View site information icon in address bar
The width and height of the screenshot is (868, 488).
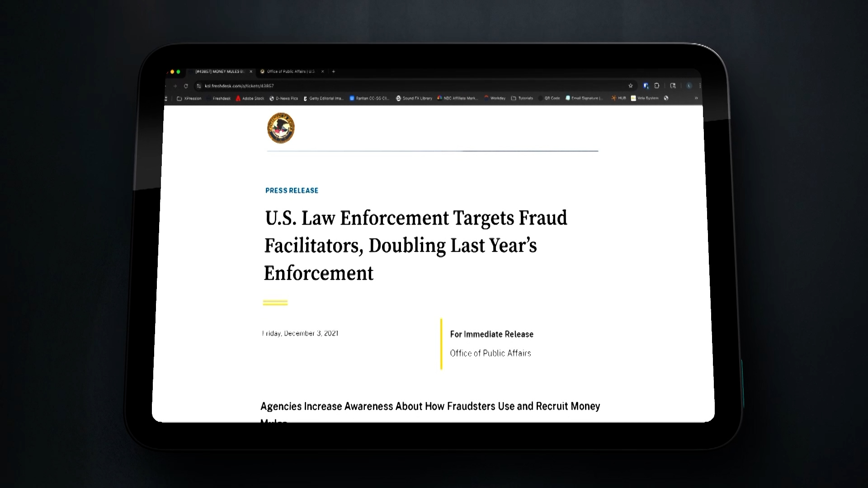[198, 86]
